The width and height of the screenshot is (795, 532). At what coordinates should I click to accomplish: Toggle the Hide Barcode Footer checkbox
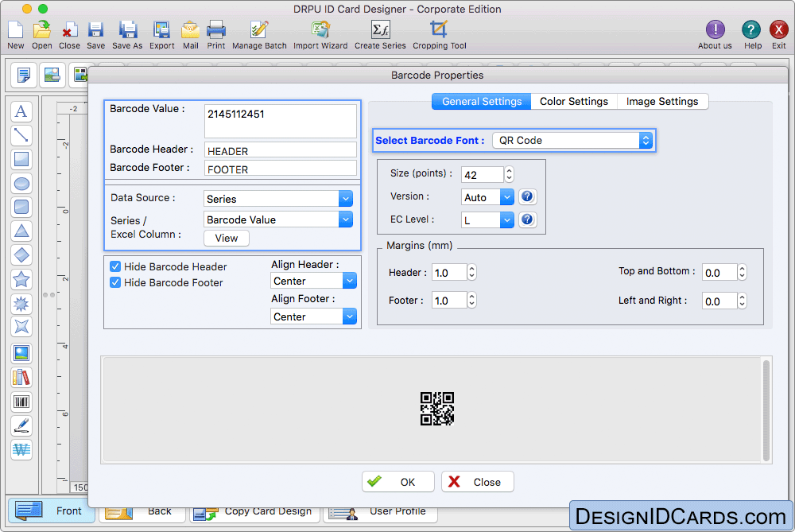(x=115, y=283)
